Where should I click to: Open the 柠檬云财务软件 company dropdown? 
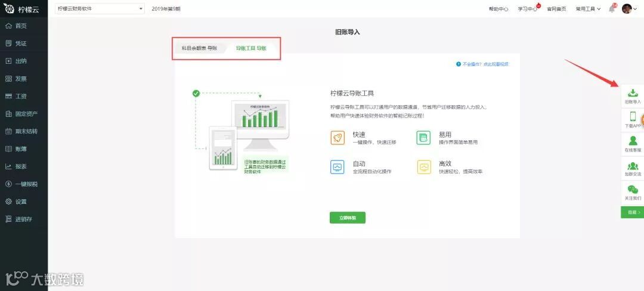pyautogui.click(x=100, y=8)
